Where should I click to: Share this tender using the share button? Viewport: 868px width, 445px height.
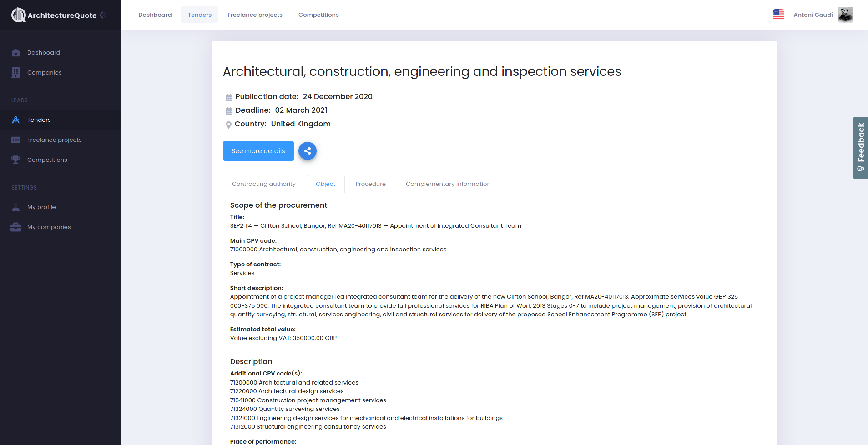point(308,151)
